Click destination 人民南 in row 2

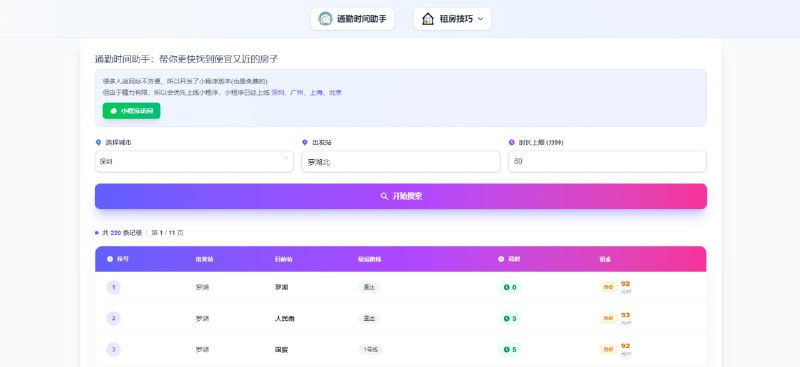pyautogui.click(x=285, y=319)
